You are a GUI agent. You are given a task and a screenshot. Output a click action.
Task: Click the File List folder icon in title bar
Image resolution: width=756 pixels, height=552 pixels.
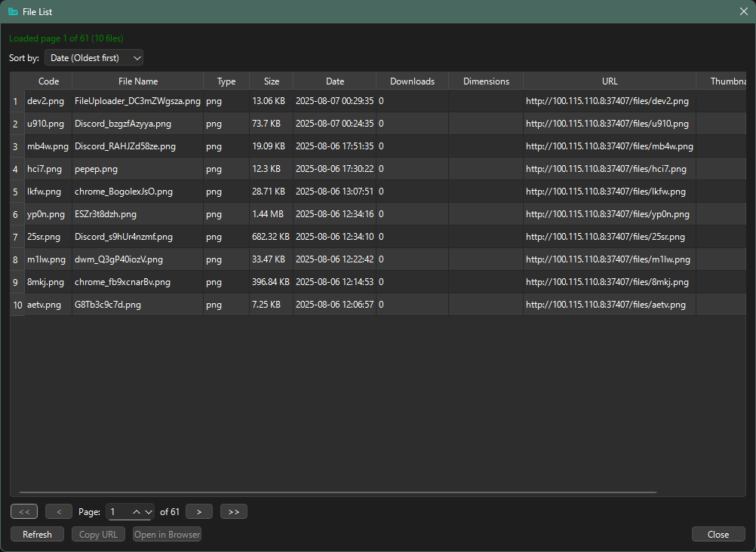(x=13, y=12)
